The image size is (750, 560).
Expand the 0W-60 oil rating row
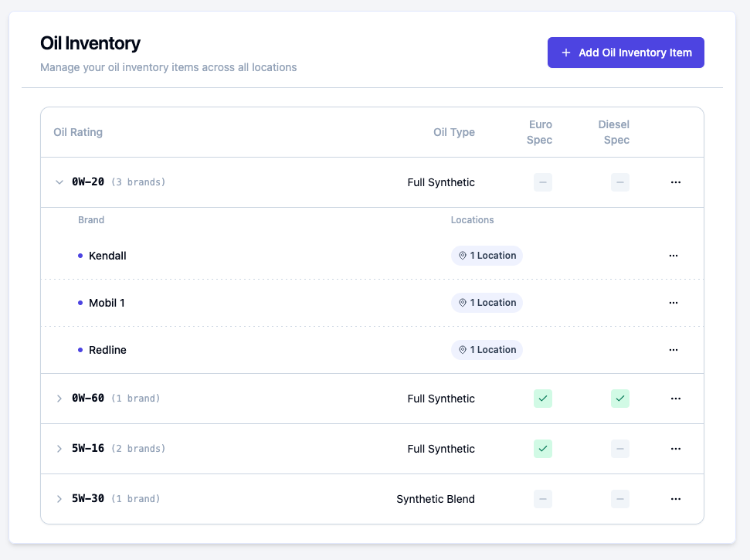tap(59, 399)
